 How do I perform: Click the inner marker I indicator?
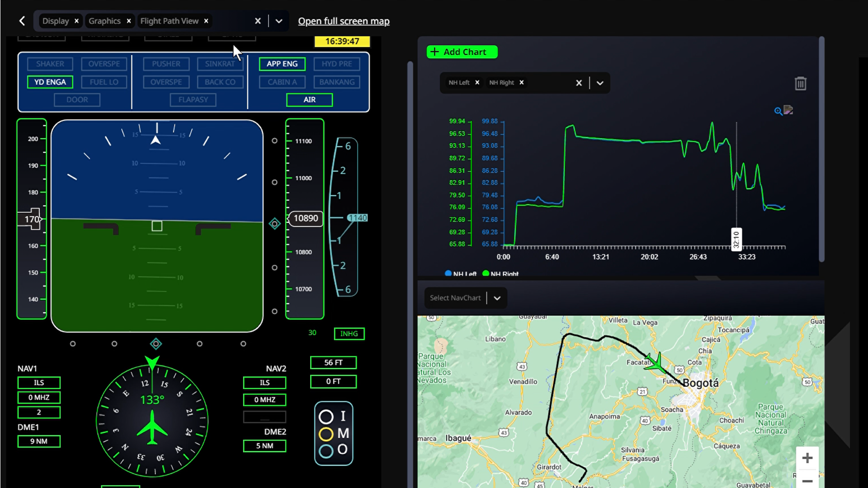click(x=326, y=416)
